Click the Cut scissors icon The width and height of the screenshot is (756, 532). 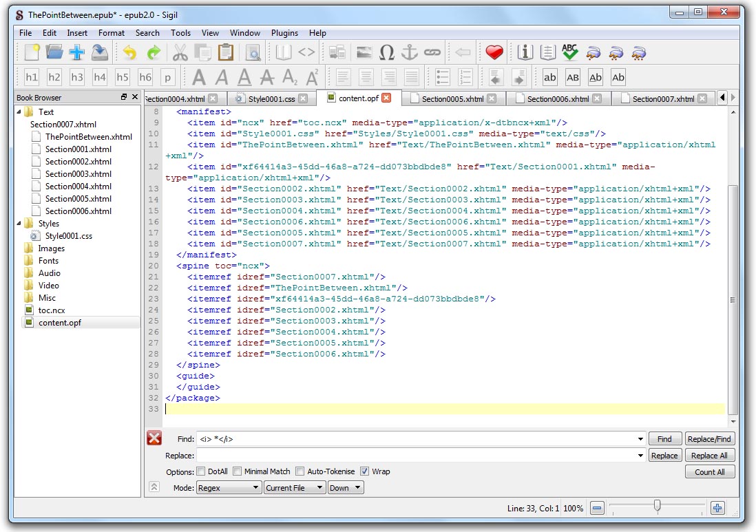click(x=180, y=52)
